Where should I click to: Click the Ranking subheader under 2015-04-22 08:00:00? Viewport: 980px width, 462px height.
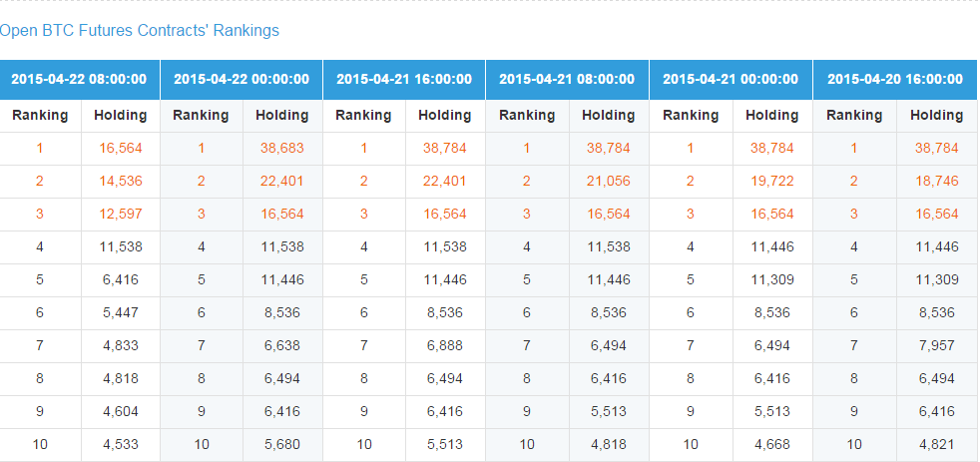point(40,115)
